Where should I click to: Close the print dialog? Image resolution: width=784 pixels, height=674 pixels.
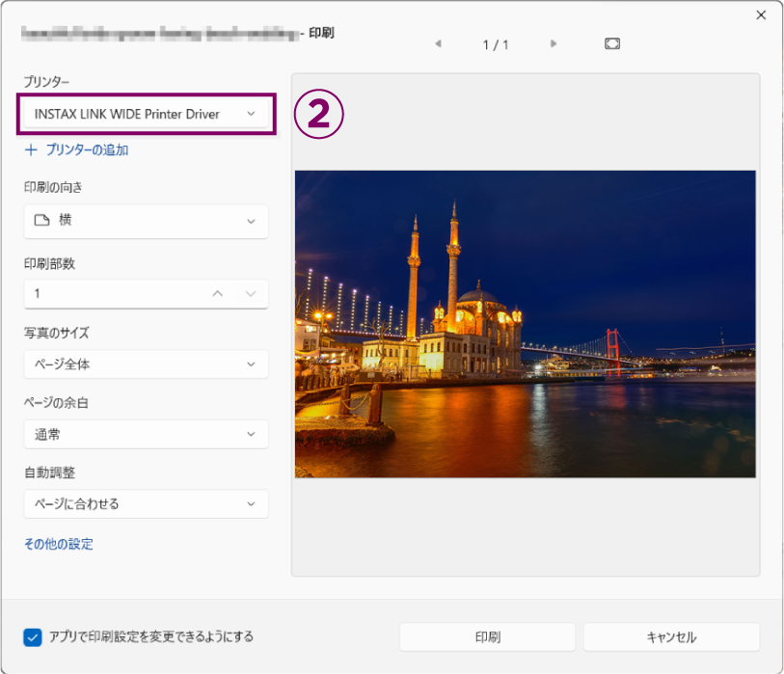click(761, 15)
